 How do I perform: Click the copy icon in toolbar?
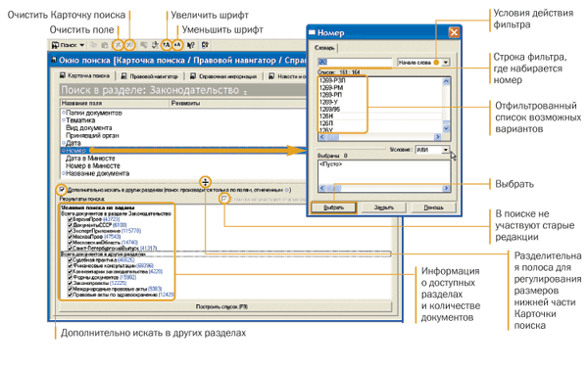93,45
